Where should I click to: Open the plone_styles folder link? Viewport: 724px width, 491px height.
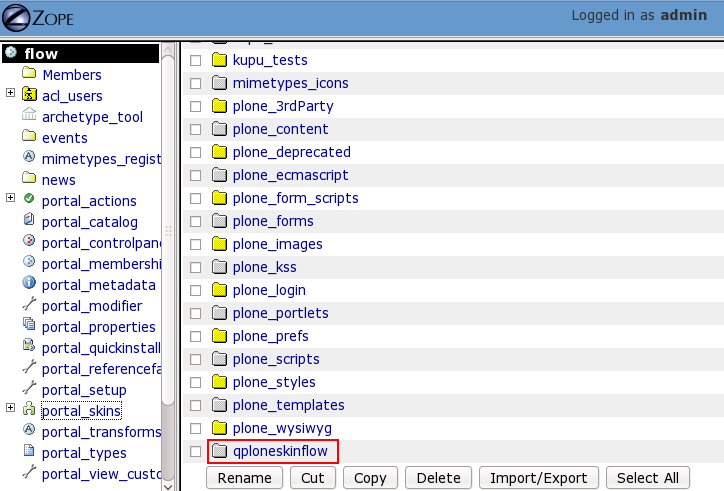[x=274, y=382]
